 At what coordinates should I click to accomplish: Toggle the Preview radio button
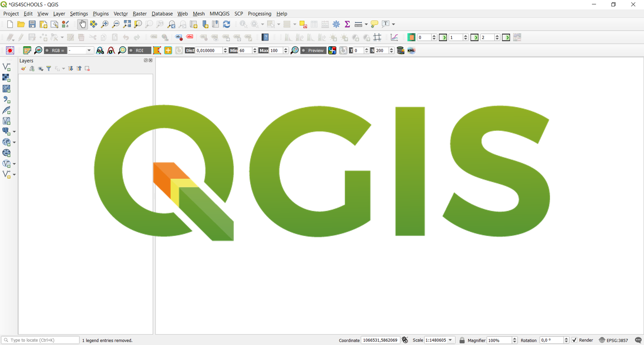click(x=304, y=50)
